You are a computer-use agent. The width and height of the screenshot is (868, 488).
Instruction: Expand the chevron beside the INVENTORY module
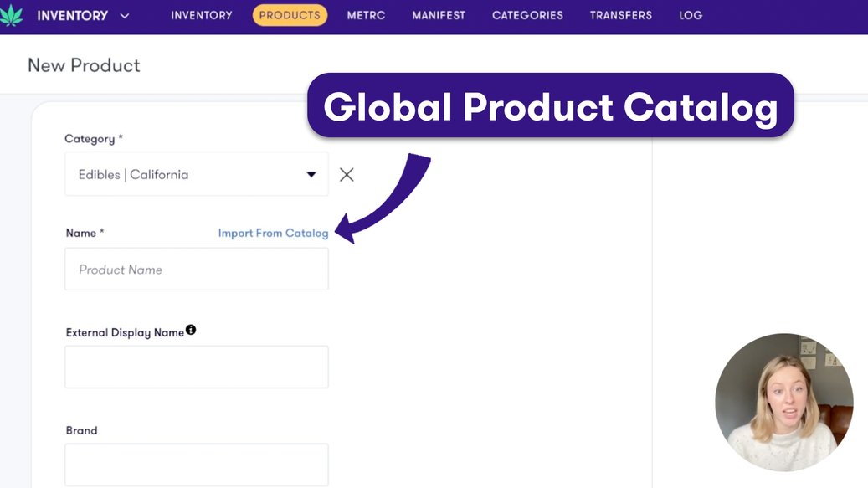125,16
